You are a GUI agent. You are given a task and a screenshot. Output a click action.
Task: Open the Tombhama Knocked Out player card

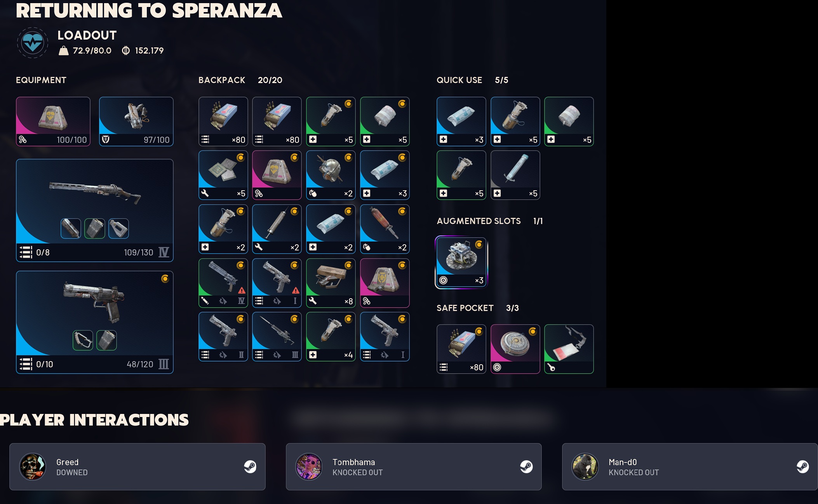(x=414, y=466)
